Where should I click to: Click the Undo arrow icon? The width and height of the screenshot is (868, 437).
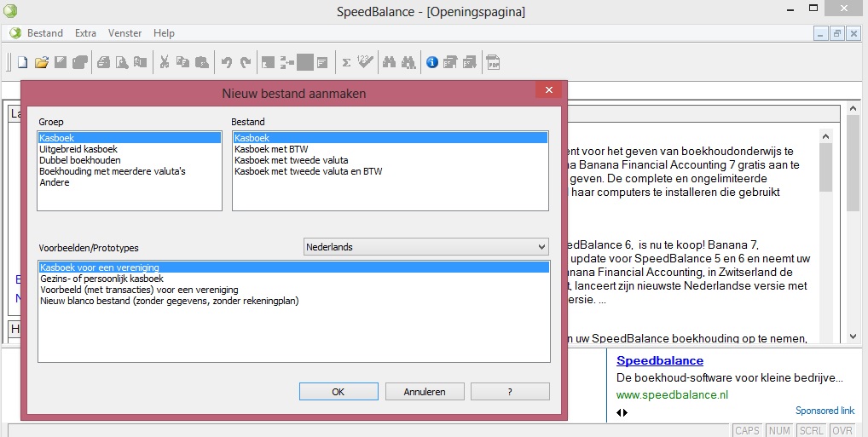[227, 62]
